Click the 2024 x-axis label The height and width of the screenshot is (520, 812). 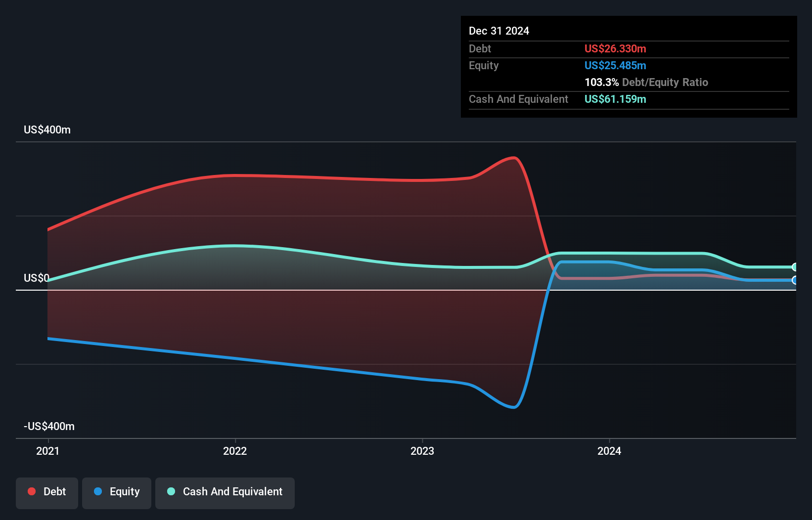(x=609, y=451)
